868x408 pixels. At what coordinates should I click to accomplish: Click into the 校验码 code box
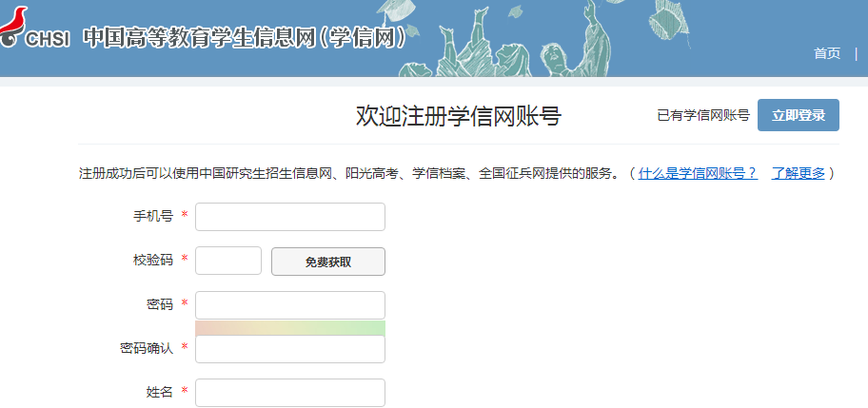tap(228, 261)
